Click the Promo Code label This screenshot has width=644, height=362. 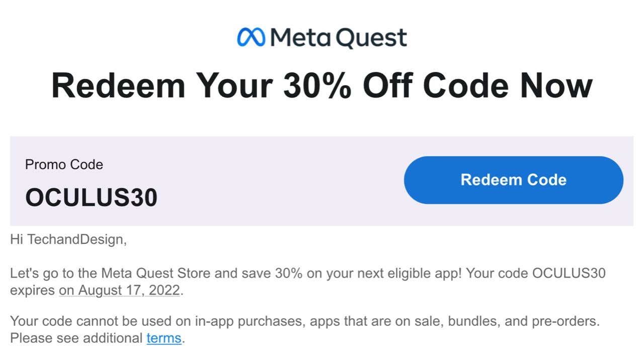pos(64,164)
